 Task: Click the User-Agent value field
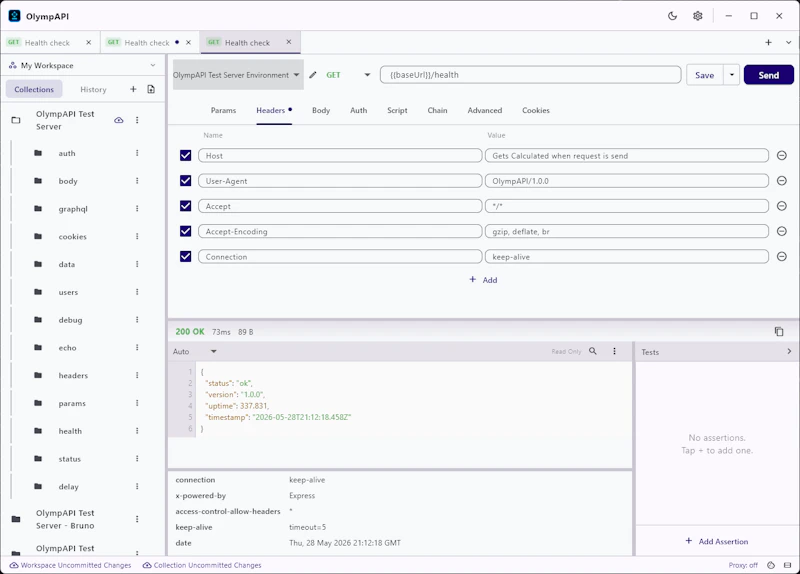627,181
